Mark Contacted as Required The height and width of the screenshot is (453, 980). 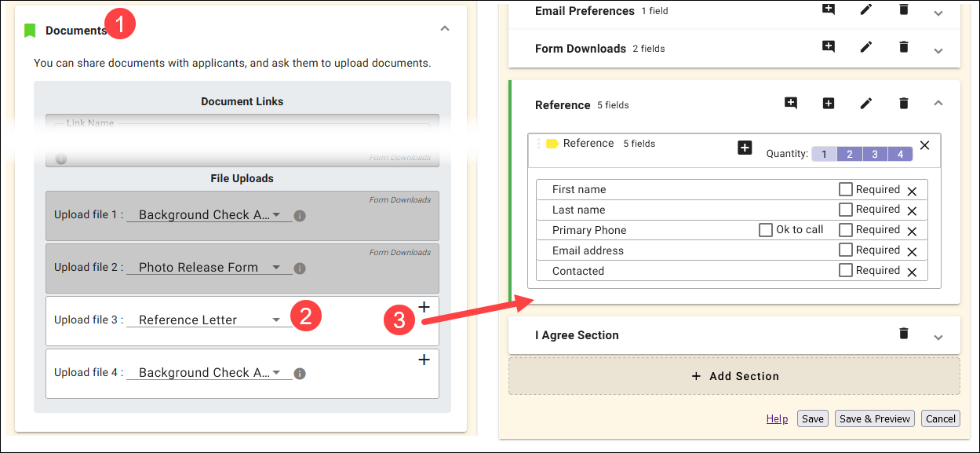[846, 271]
